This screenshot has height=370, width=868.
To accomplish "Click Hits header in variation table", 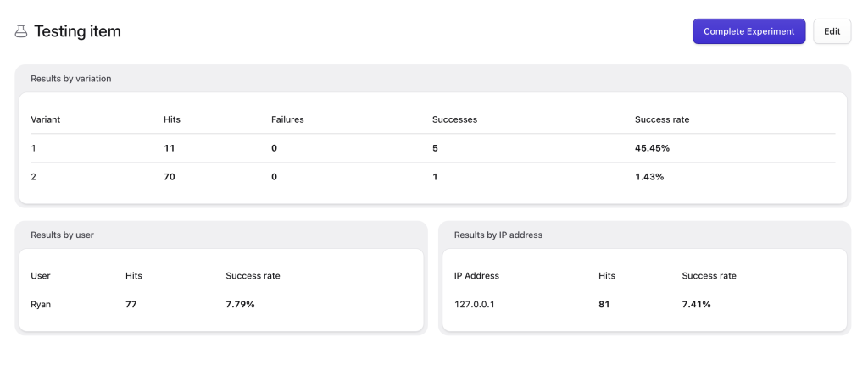I will tap(172, 119).
